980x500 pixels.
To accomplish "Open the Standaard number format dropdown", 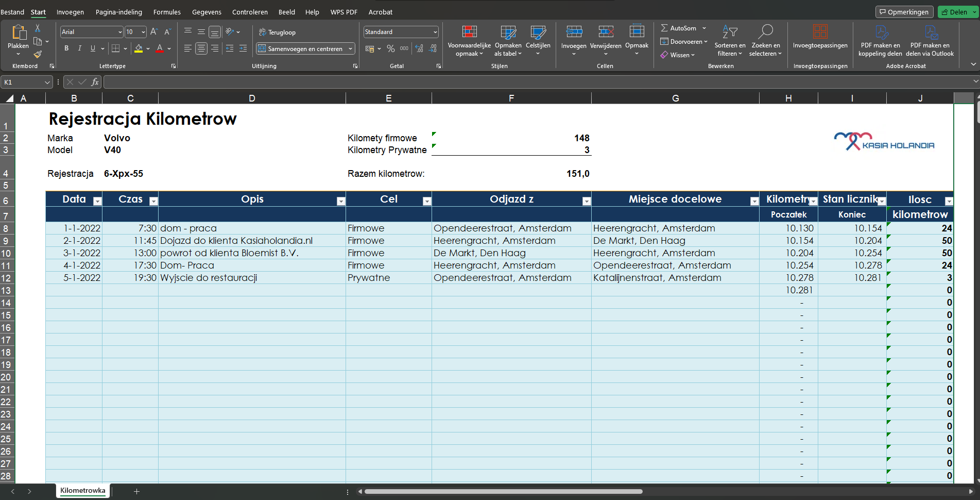I will 435,32.
